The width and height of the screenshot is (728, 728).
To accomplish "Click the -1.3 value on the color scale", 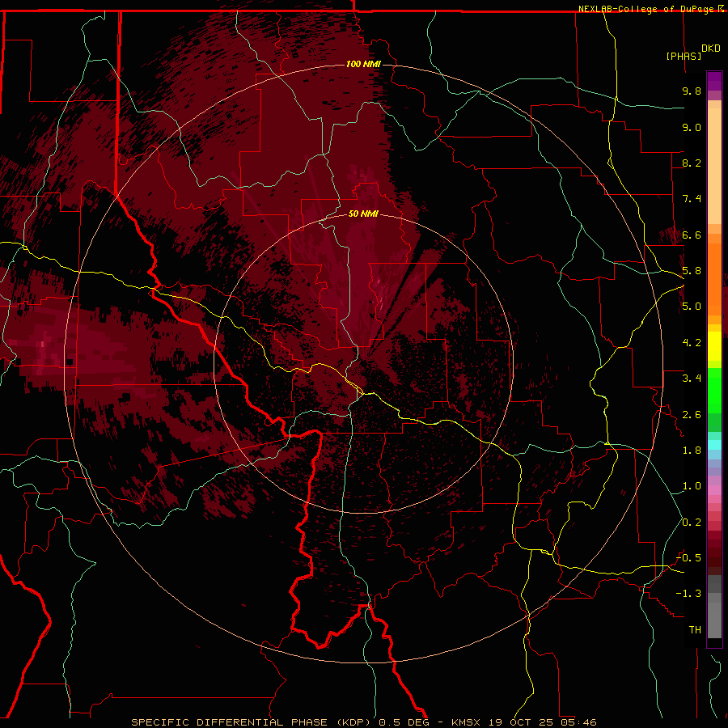I will pos(688,594).
